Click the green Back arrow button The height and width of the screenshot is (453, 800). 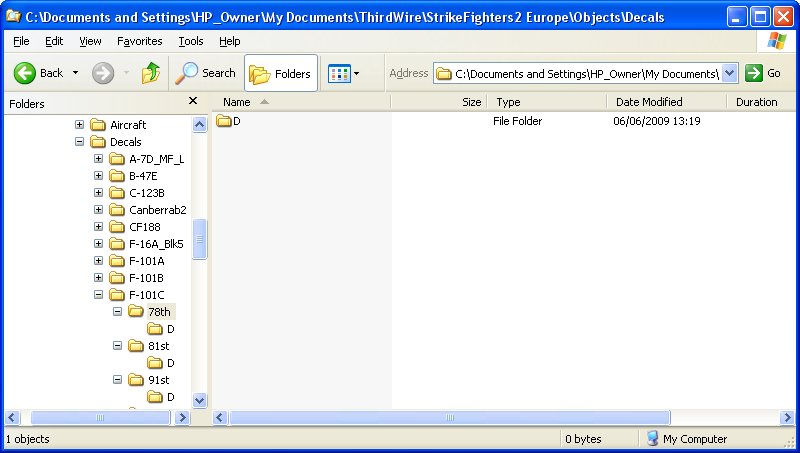click(x=24, y=73)
